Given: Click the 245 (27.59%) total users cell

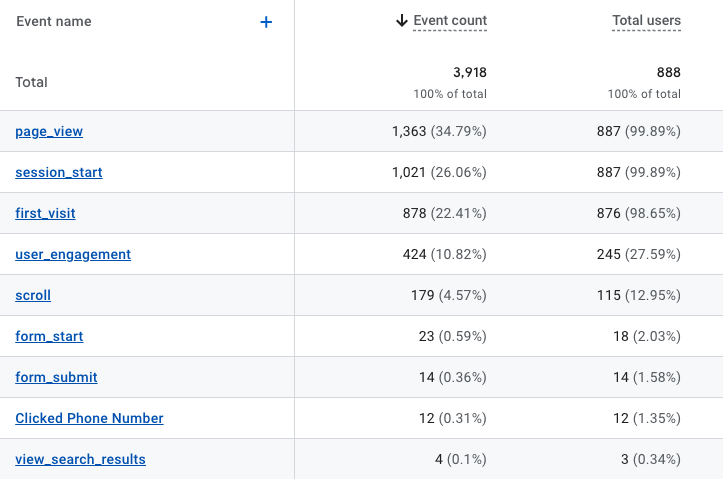Looking at the screenshot, I should coord(639,254).
